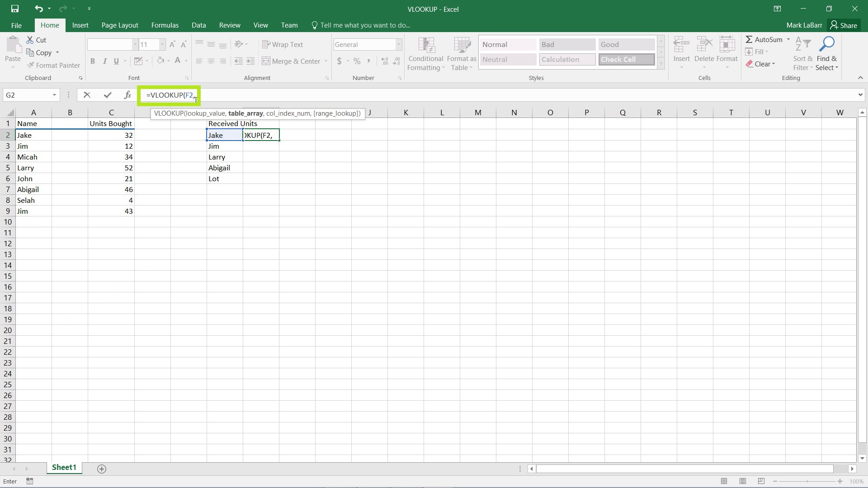Open the Number format dropdown

coord(398,44)
